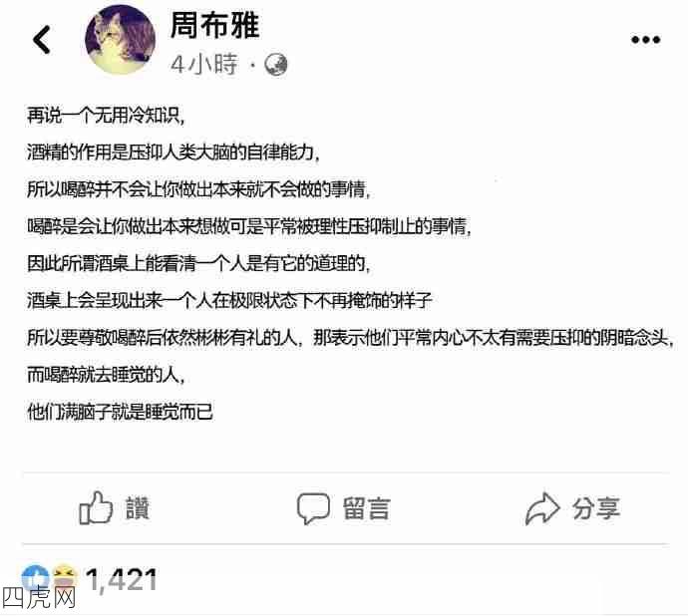Click the blue like reaction icon
This screenshot has width=688, height=616.
click(x=35, y=577)
